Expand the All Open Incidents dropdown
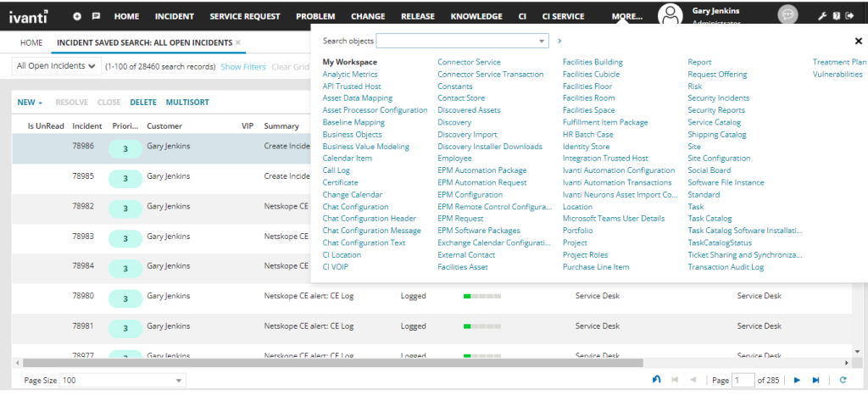The width and height of the screenshot is (868, 401). click(57, 66)
